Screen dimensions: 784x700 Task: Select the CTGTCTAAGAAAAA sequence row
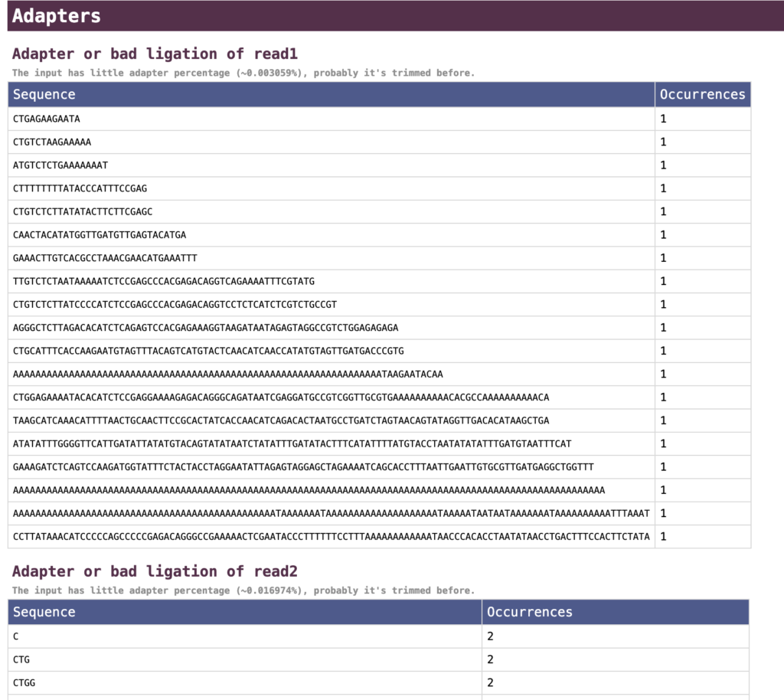52,142
